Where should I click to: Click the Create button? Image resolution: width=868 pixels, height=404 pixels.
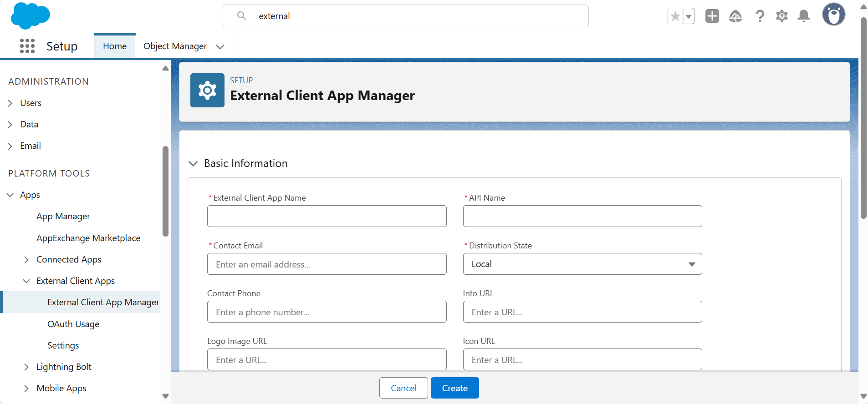454,388
